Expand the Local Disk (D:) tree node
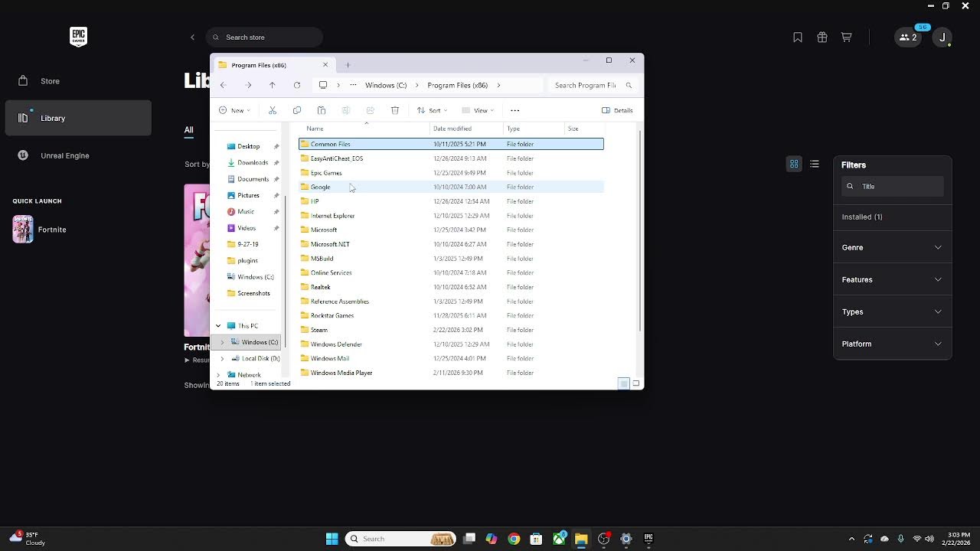Image resolution: width=980 pixels, height=551 pixels. 223,358
